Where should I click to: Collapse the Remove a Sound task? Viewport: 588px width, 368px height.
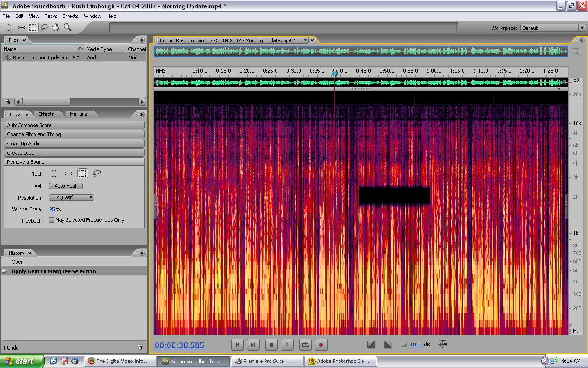coord(74,162)
